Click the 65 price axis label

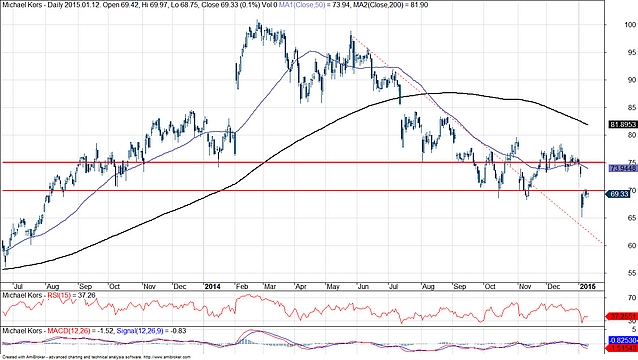point(631,218)
